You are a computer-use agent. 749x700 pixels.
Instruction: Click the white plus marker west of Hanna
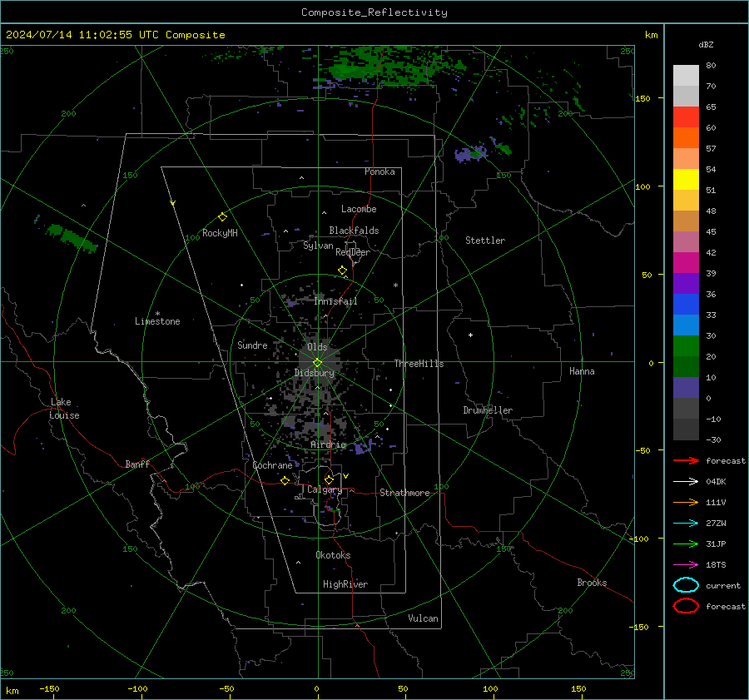[x=470, y=335]
